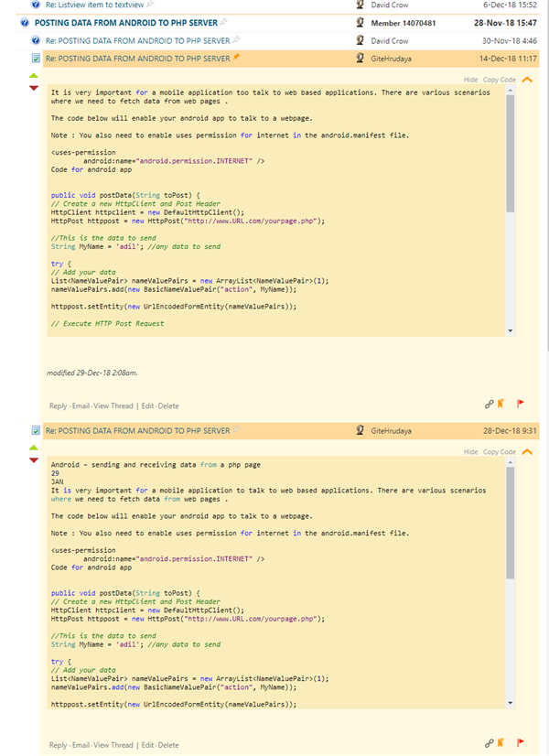The image size is (549, 756).
Task: Open "Re: Listview item to textview" thread
Action: click(94, 5)
